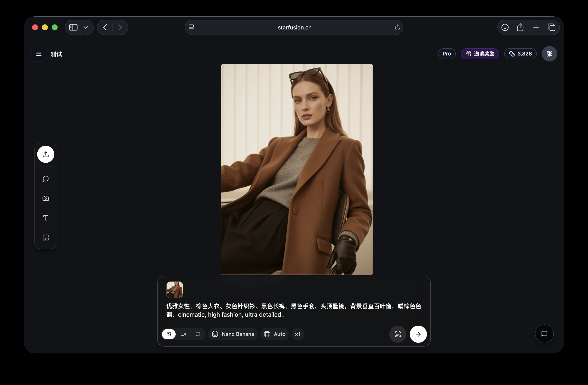Click the Pro plan badge
The width and height of the screenshot is (588, 385).
click(446, 54)
